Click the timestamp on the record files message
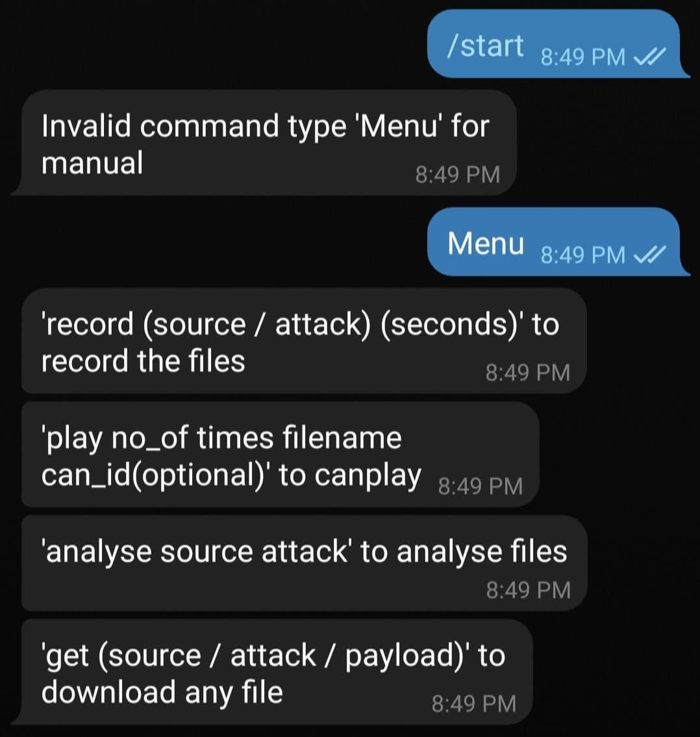The image size is (700, 737). (528, 373)
